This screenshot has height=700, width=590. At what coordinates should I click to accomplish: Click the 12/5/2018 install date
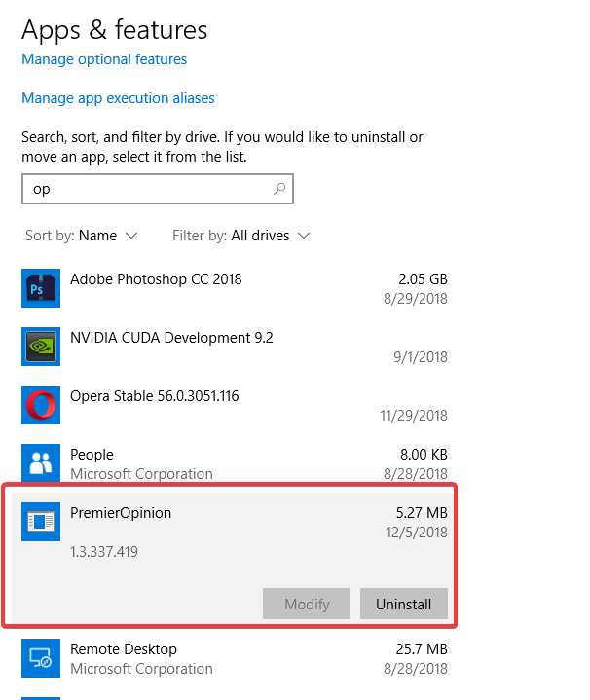click(417, 533)
